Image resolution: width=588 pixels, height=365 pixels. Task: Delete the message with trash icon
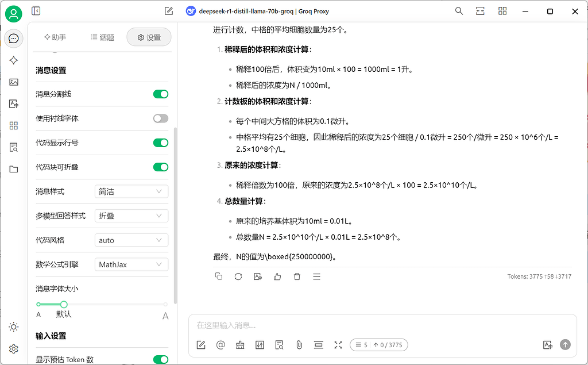297,276
